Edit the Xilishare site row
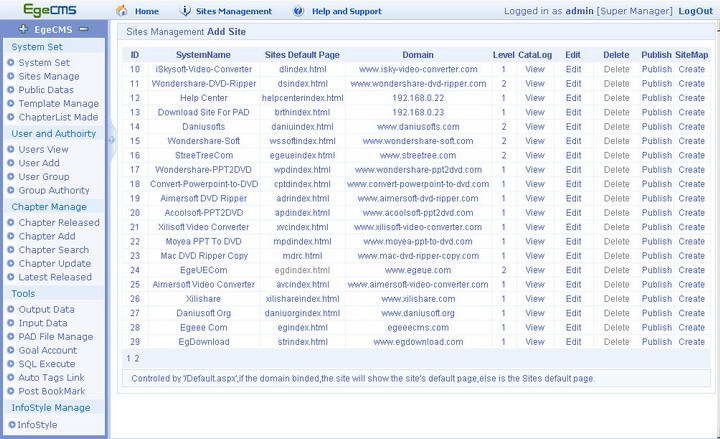Screen dimensions: 720x439 573,299
